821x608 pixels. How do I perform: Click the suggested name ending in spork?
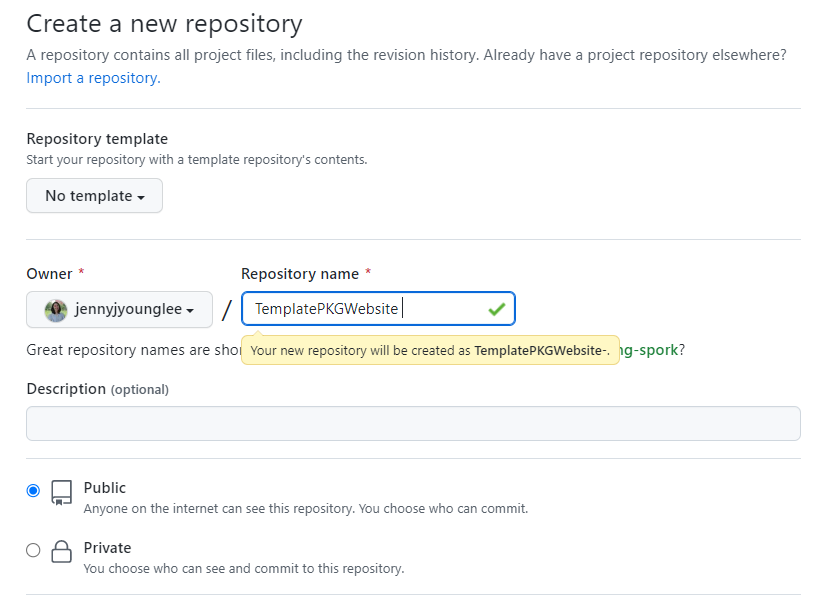coord(649,350)
